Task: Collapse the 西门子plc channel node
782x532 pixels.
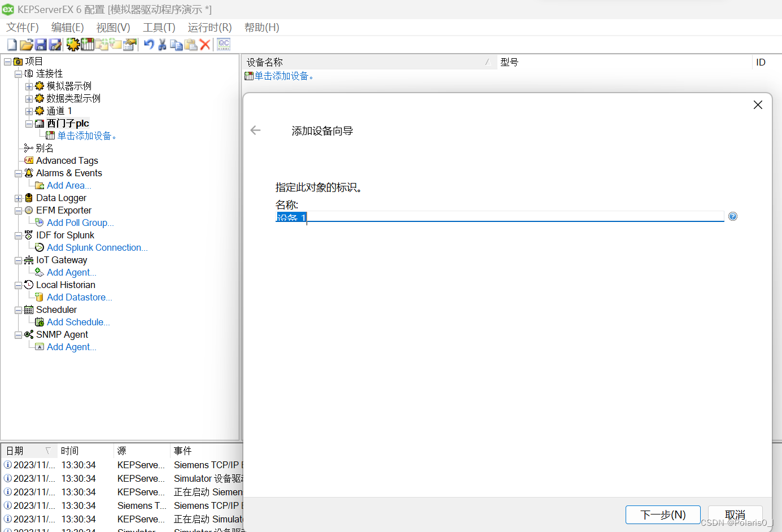Action: (29, 124)
